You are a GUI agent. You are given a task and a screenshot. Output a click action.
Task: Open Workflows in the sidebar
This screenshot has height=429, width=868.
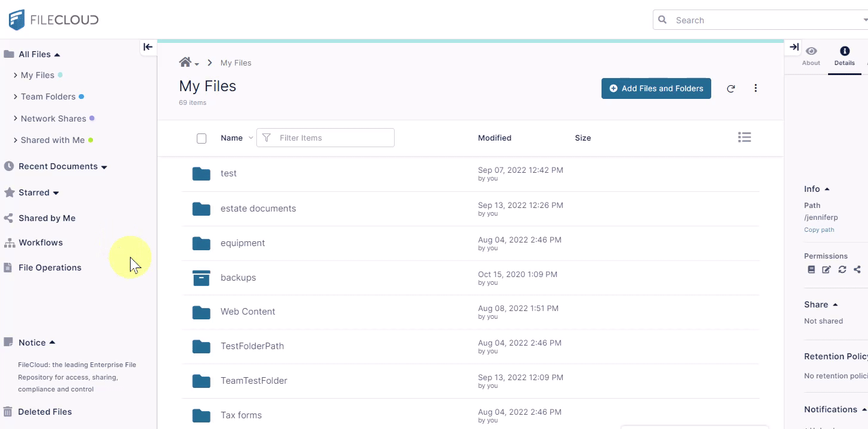tap(41, 243)
